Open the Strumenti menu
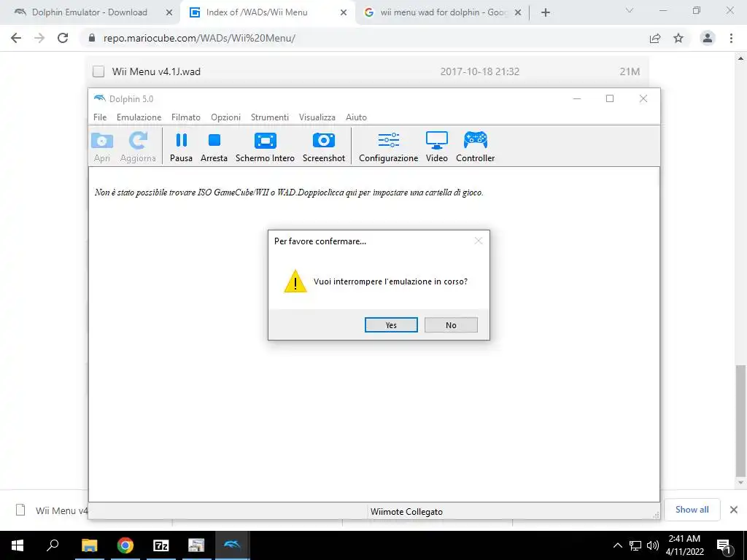The height and width of the screenshot is (560, 747). coord(270,117)
